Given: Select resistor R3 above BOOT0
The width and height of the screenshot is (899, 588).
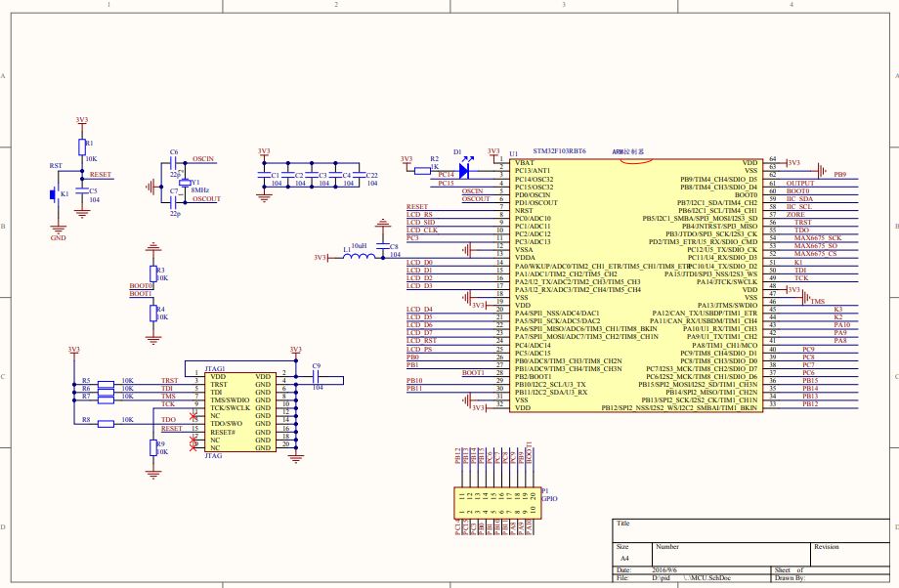Looking at the screenshot, I should coord(153,273).
